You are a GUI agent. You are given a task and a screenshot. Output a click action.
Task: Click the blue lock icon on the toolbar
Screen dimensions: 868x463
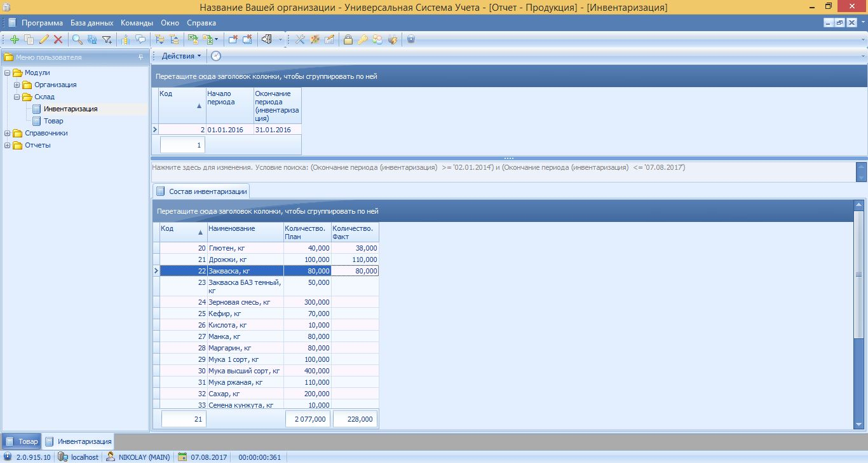coord(411,39)
